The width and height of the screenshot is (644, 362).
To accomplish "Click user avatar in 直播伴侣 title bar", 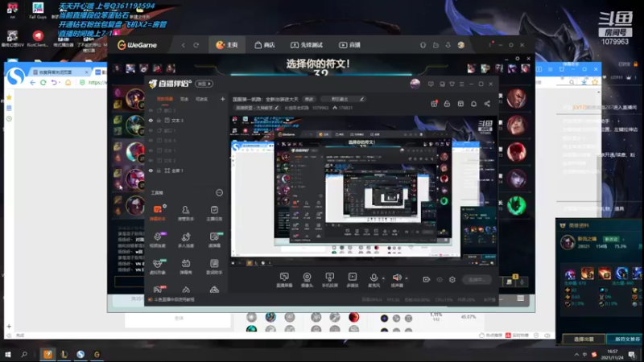I will click(415, 84).
